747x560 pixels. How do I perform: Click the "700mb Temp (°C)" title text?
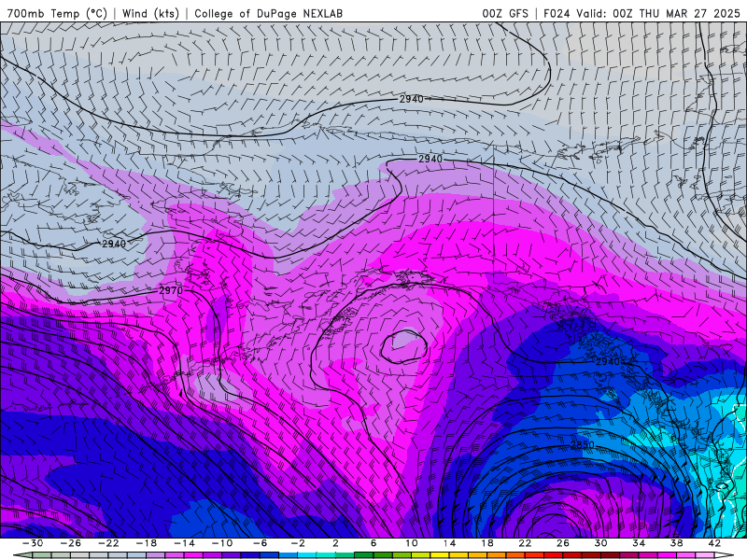57,13
